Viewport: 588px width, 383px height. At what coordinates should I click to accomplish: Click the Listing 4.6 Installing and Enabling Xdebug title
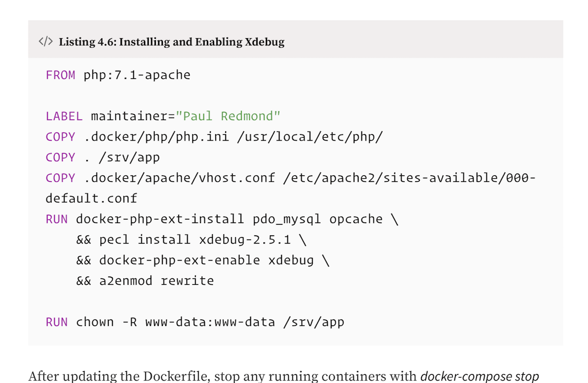point(171,42)
